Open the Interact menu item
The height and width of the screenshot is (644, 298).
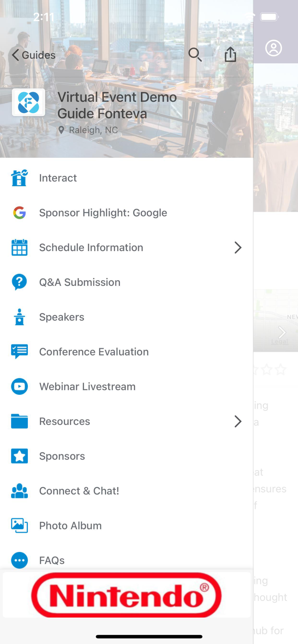coord(126,178)
